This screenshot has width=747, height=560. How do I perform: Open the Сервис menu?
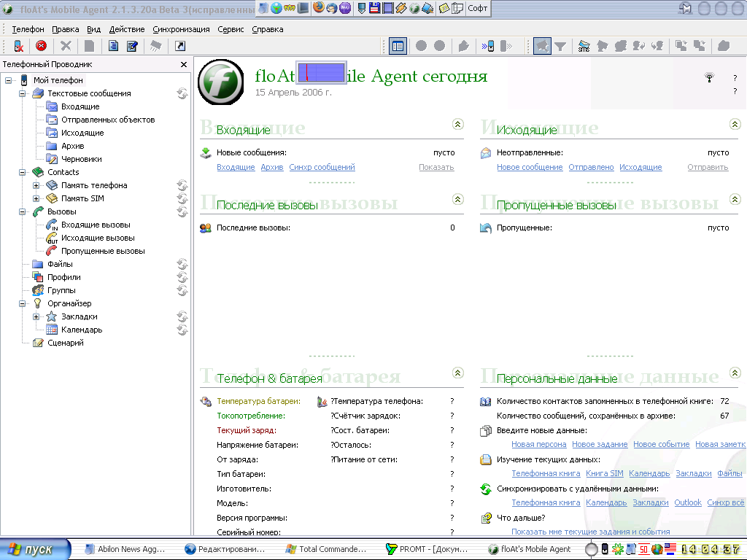[231, 29]
